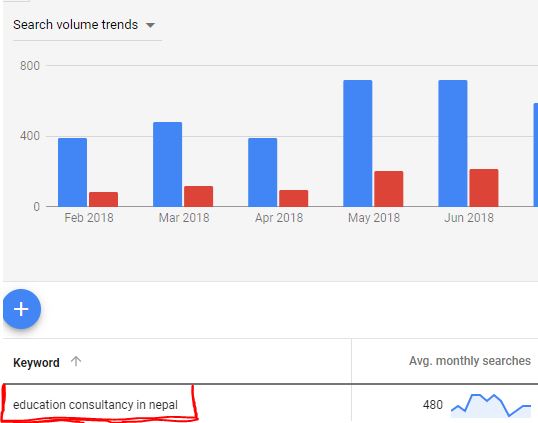
Task: Select the education consultancy in nepal keyword
Action: [x=95, y=405]
